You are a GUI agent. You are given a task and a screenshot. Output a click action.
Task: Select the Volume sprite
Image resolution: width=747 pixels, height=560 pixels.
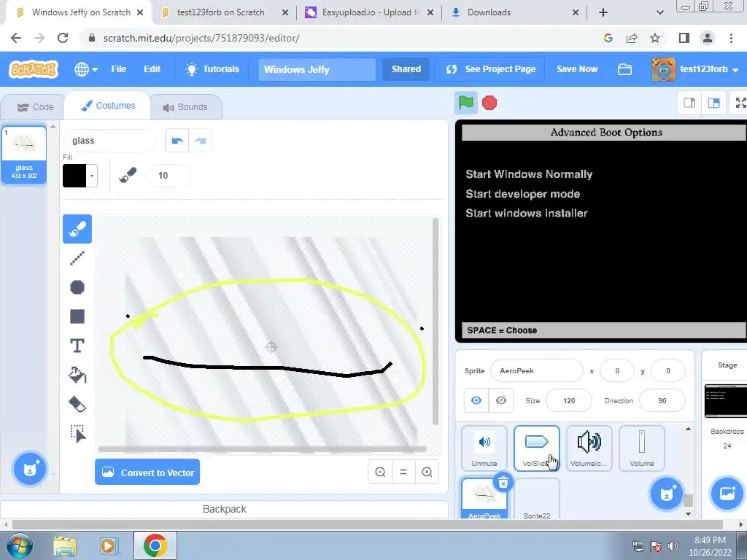click(x=641, y=448)
